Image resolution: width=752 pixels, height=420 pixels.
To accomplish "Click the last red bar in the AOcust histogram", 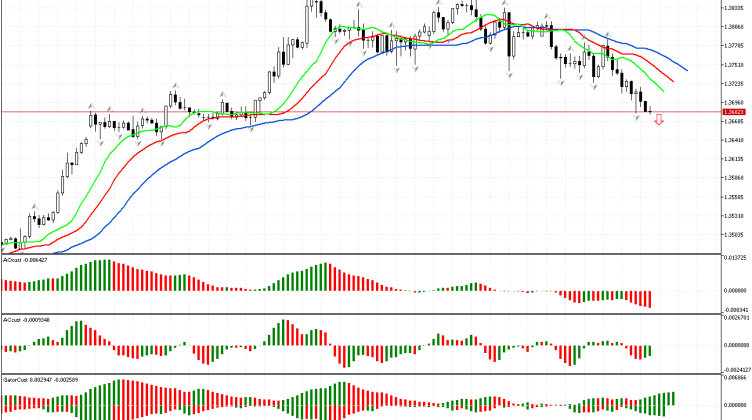I will (x=648, y=299).
